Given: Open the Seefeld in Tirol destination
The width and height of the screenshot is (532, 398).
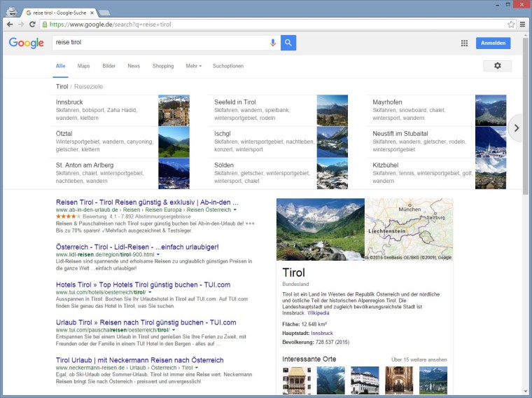Looking at the screenshot, I should point(278,111).
